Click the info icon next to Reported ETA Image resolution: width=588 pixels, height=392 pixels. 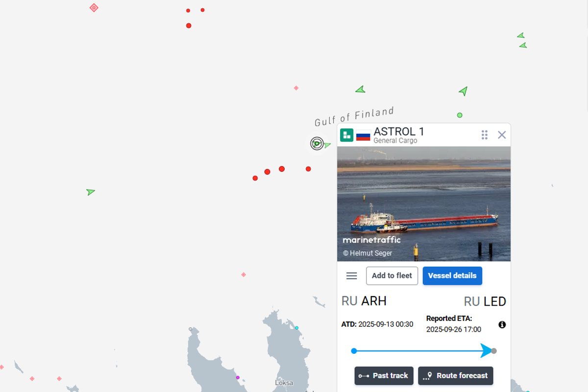pos(502,324)
